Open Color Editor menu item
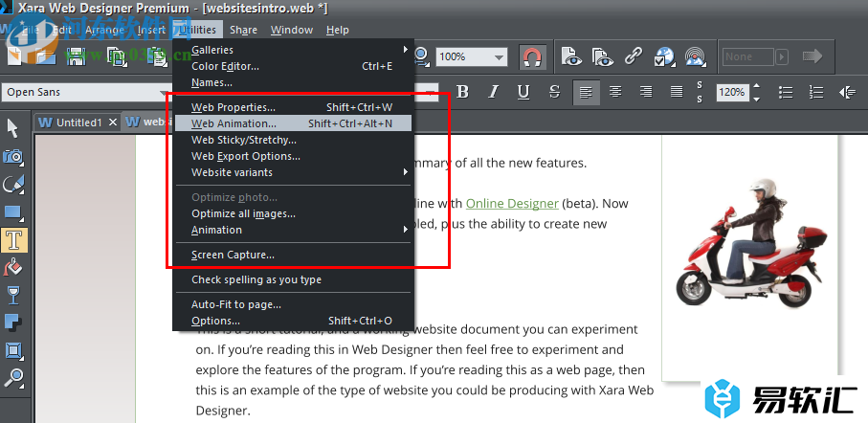The width and height of the screenshot is (868, 423). (x=294, y=66)
